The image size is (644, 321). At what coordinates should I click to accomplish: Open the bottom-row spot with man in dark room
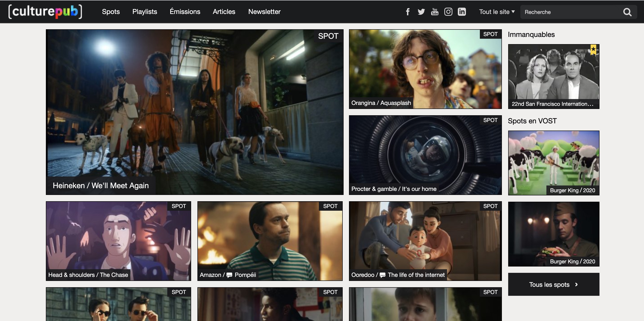270,304
